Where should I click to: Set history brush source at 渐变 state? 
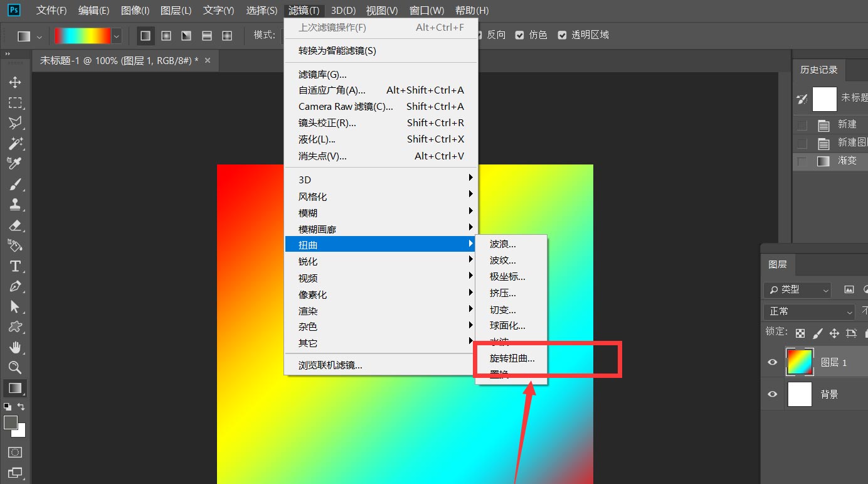tap(802, 161)
